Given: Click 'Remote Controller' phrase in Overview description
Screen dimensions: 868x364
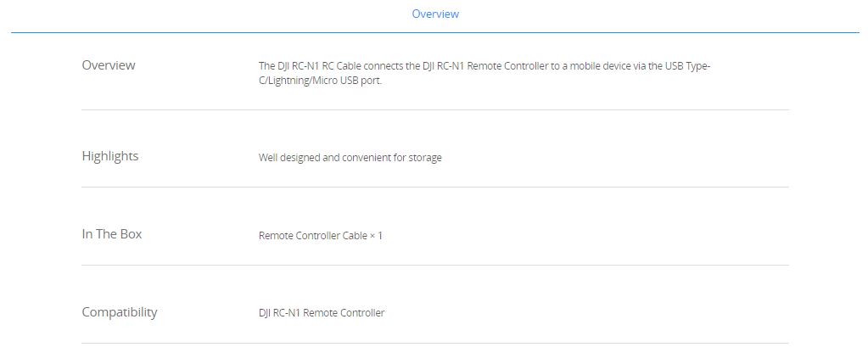Looking at the screenshot, I should 509,66.
